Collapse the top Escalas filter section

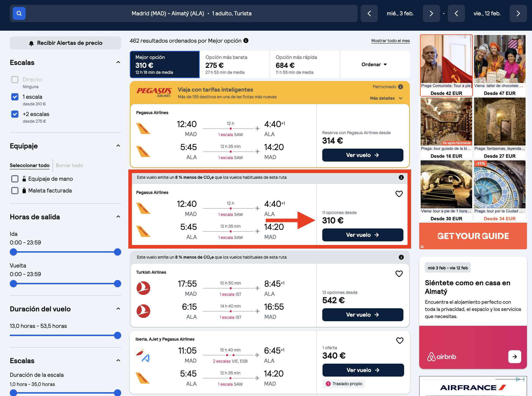(x=118, y=62)
